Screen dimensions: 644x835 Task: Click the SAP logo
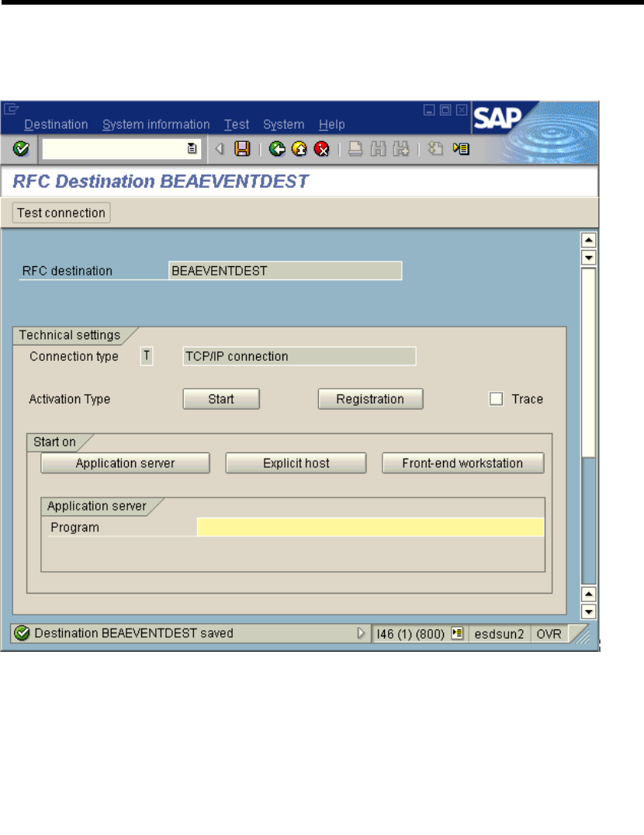pos(497,118)
